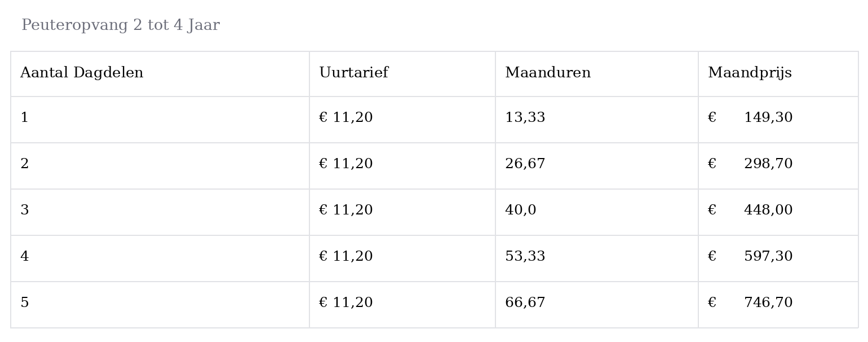Image resolution: width=868 pixels, height=342 pixels.
Task: Select the Aantal Dagdelen cell showing 5
Action: pyautogui.click(x=160, y=305)
